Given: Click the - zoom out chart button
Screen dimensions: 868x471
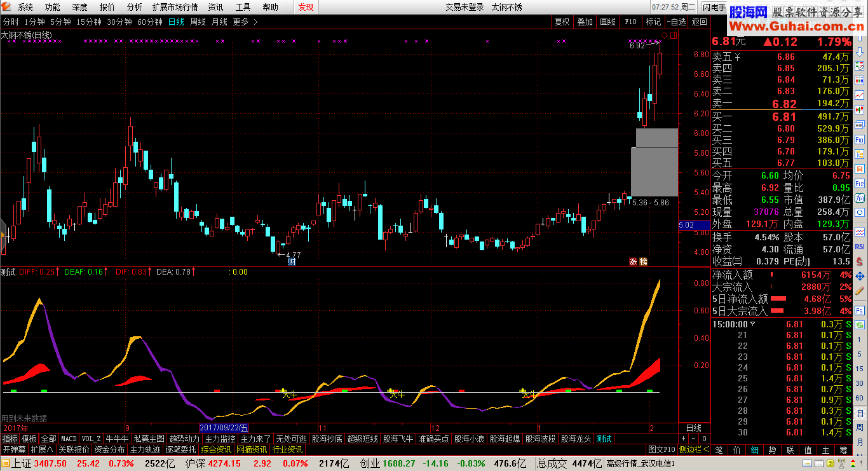Looking at the screenshot, I should [x=694, y=439].
